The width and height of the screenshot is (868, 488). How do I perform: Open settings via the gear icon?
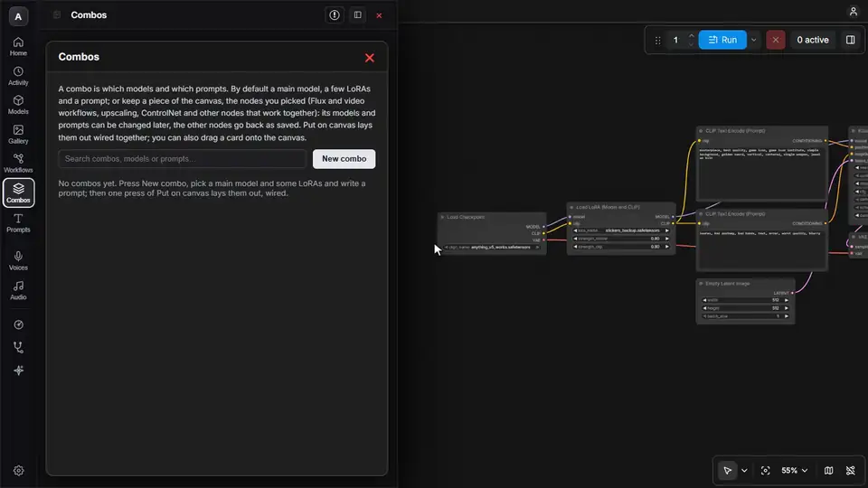(x=18, y=471)
